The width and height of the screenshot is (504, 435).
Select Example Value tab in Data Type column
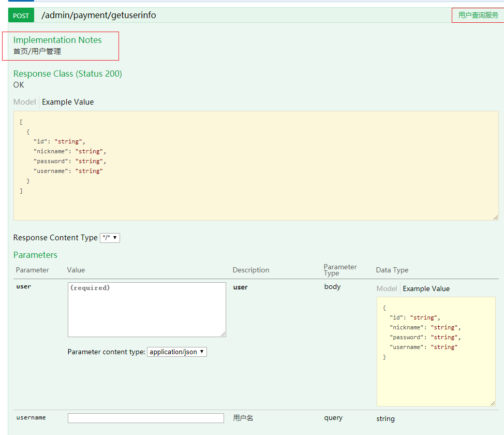(426, 288)
